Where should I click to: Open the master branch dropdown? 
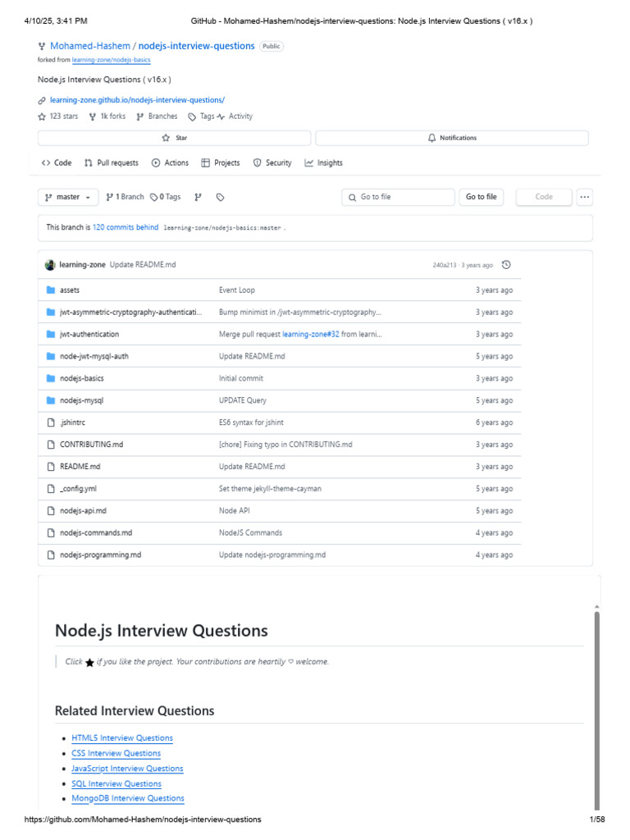68,197
